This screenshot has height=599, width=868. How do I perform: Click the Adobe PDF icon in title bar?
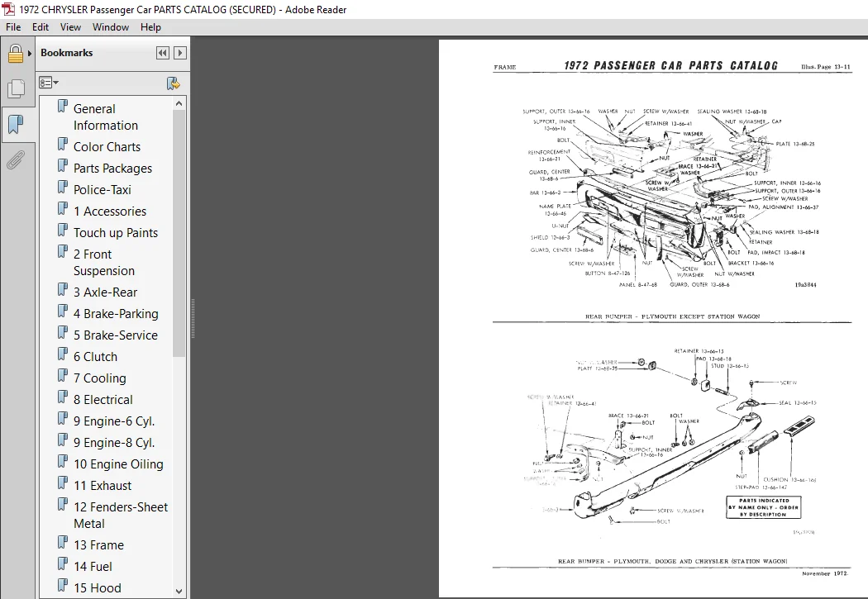[x=8, y=9]
